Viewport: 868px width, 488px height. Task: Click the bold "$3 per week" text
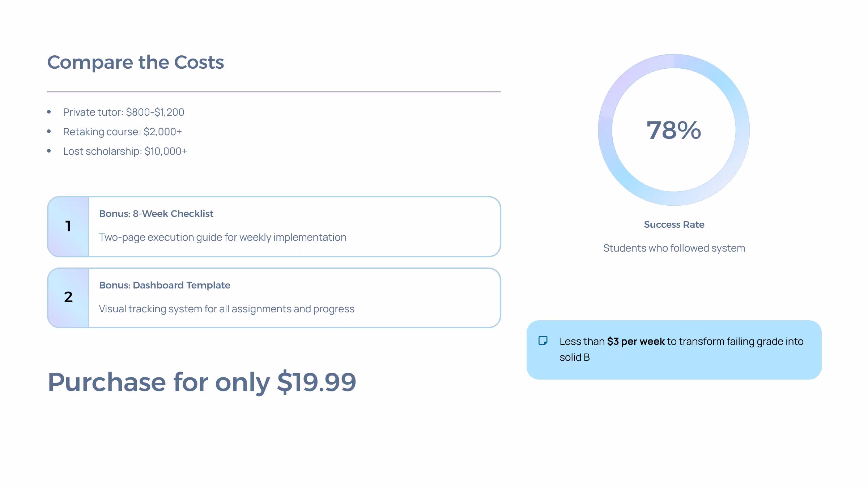point(635,341)
